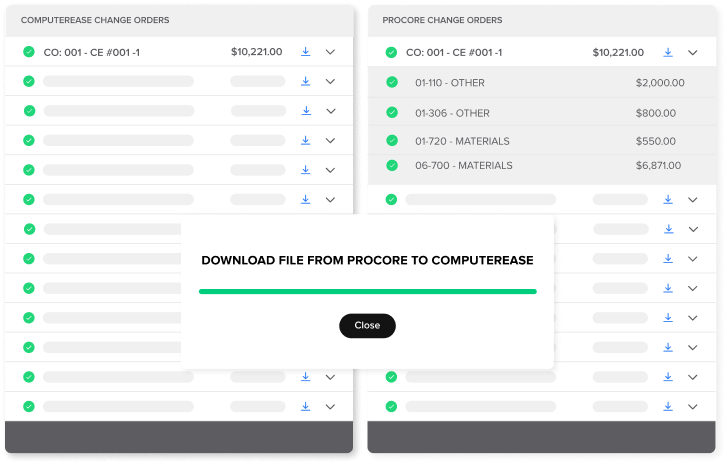Download ComputerEase row directly below CO: 001
The image size is (727, 464).
[306, 82]
